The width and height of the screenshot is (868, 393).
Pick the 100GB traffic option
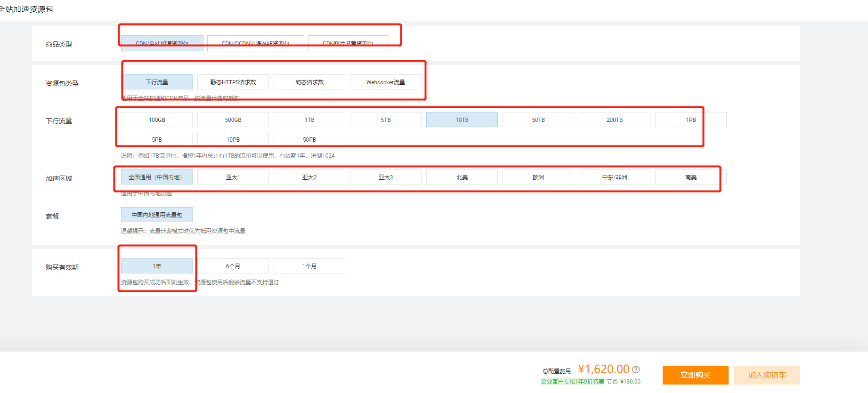coord(157,120)
